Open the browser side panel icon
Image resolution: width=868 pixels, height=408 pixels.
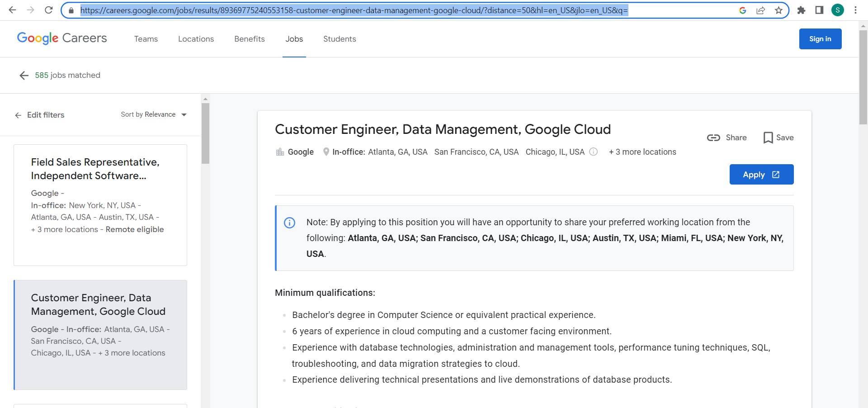pos(819,10)
